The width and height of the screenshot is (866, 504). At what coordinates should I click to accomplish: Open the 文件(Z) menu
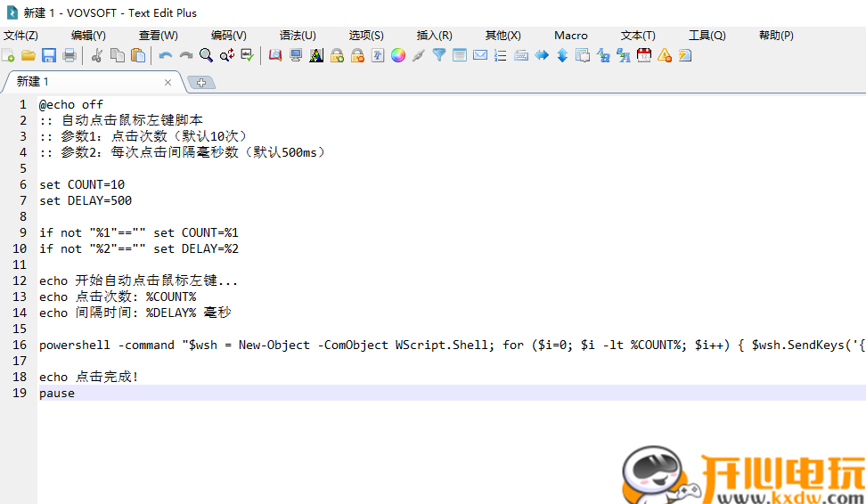[x=20, y=36]
